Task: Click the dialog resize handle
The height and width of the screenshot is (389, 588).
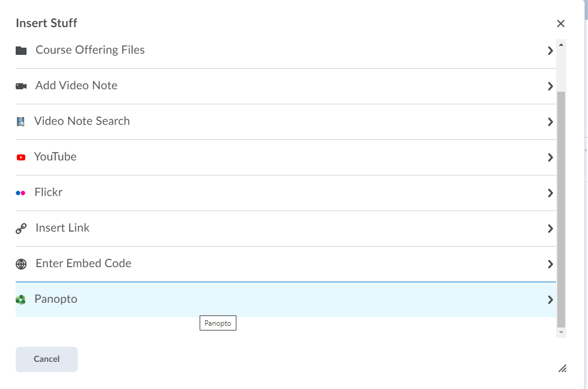Action: (x=562, y=368)
